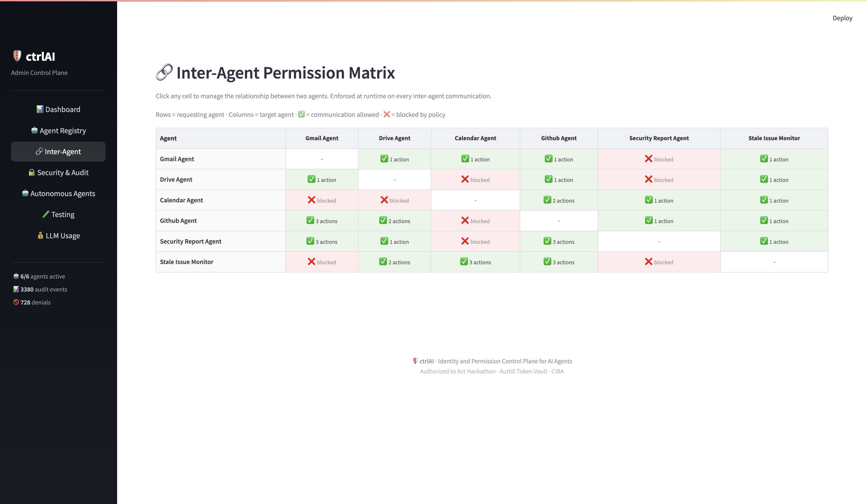867x504 pixels.
Task: Toggle Stale Issue Monitor to Gmail Agent blocked cell
Action: [321, 262]
